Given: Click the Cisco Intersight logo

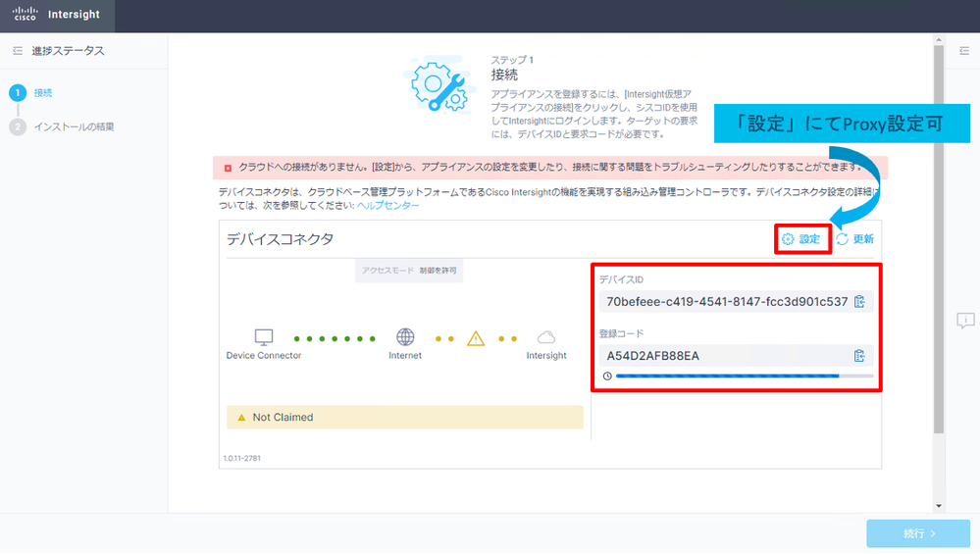Looking at the screenshot, I should click(x=56, y=14).
